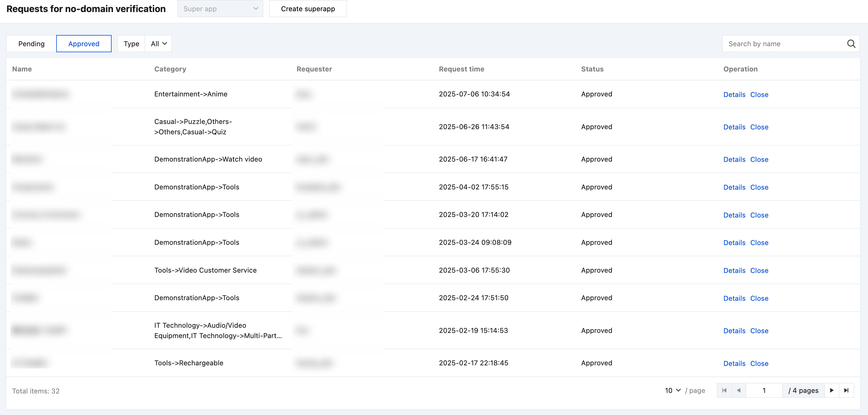
Task: Go to the next page arrow
Action: click(x=832, y=390)
